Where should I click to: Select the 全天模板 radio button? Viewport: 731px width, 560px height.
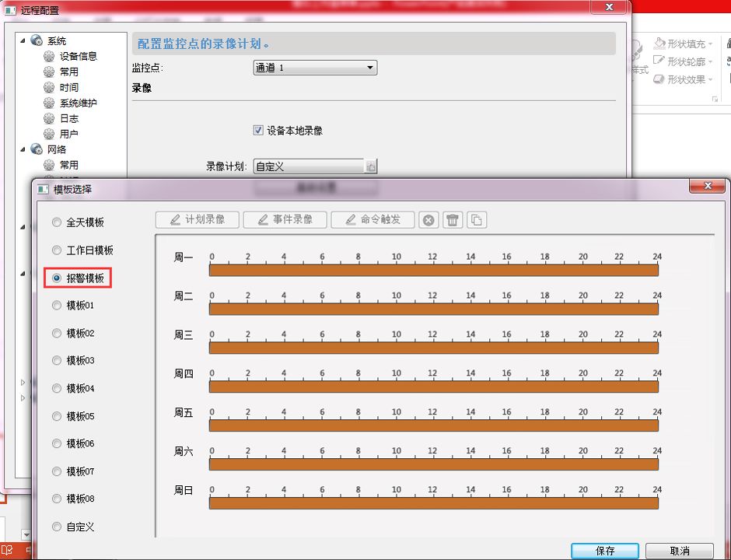[56, 221]
